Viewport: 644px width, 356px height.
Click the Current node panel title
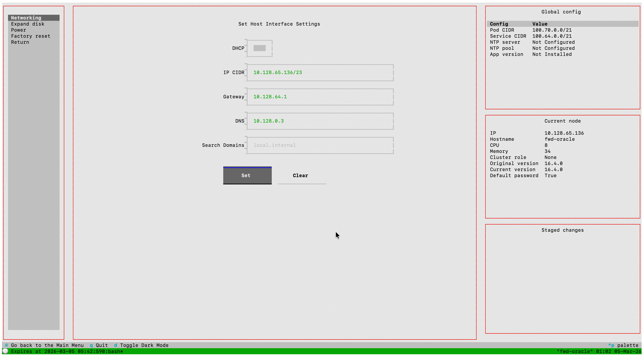(563, 121)
